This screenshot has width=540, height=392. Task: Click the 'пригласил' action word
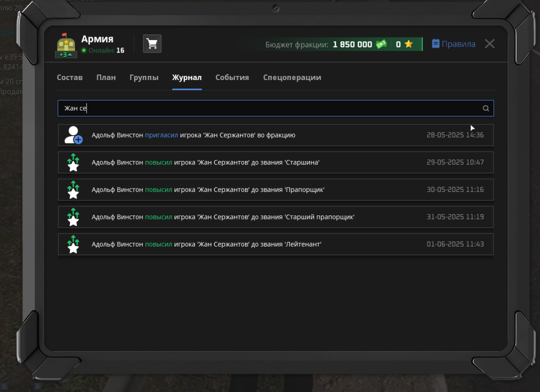[x=161, y=135]
